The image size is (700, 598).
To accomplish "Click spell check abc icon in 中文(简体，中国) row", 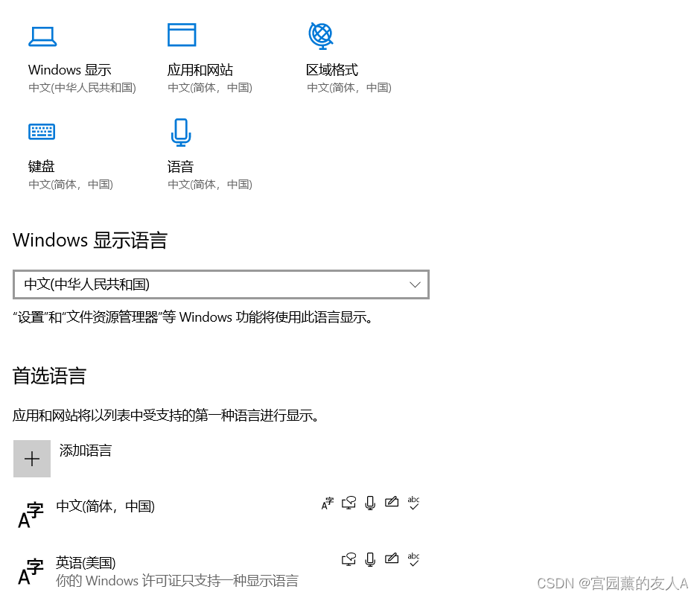I will (x=413, y=503).
